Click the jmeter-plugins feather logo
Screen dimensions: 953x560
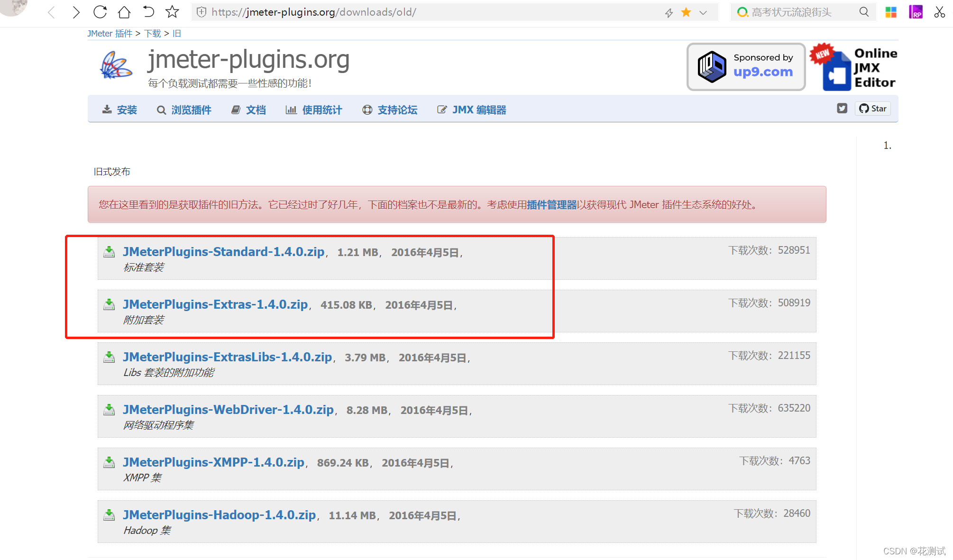116,65
